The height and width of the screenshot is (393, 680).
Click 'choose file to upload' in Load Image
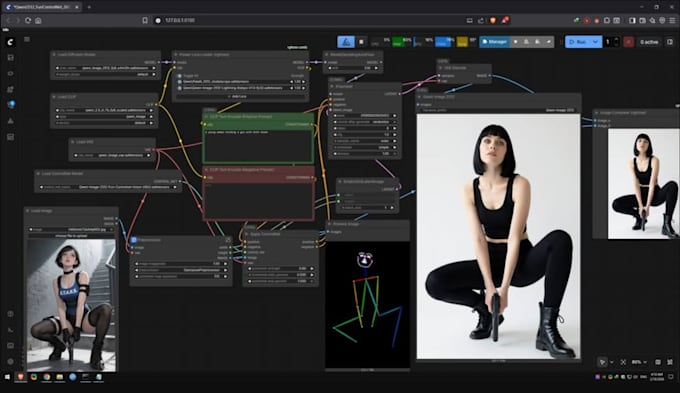coord(72,236)
